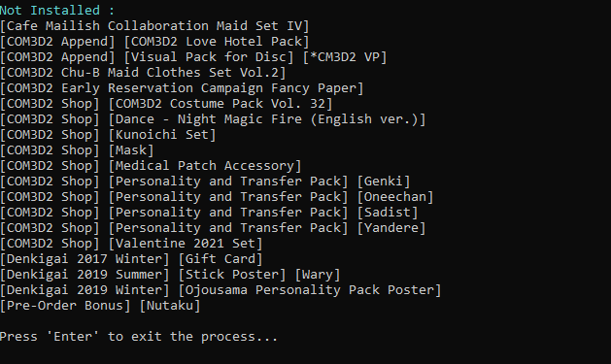Image resolution: width=611 pixels, height=364 pixels.
Task: Select the Personality Pack Genki line
Action: pyautogui.click(x=205, y=182)
